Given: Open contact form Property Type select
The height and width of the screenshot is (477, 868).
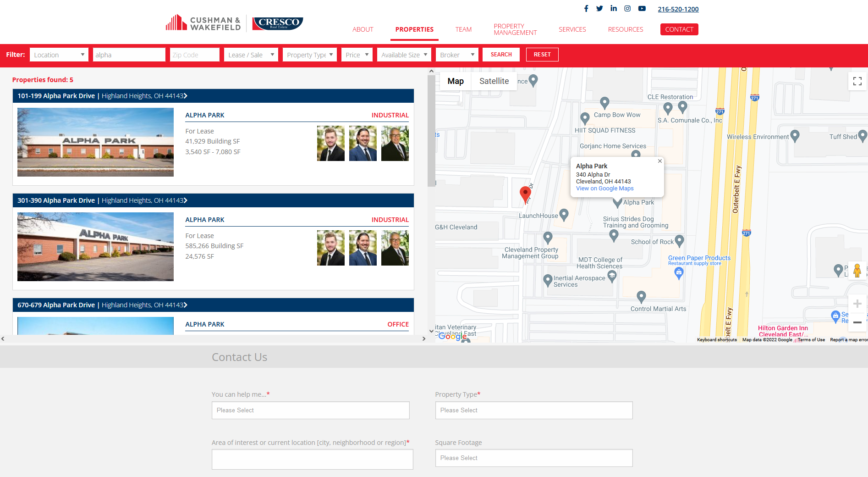Looking at the screenshot, I should coord(534,410).
